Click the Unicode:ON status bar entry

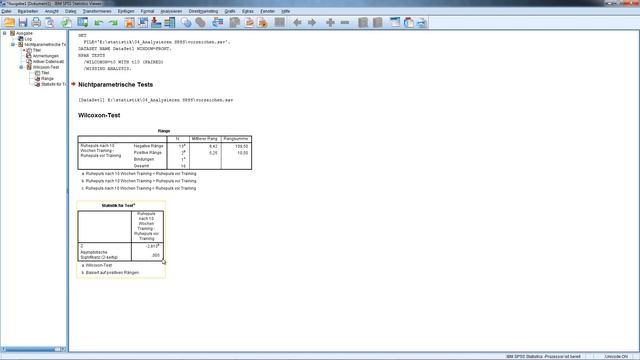(x=616, y=356)
